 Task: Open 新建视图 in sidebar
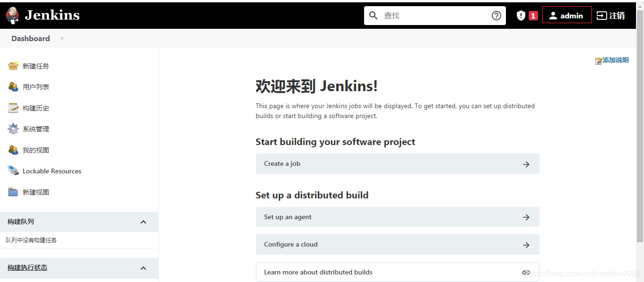[x=36, y=192]
